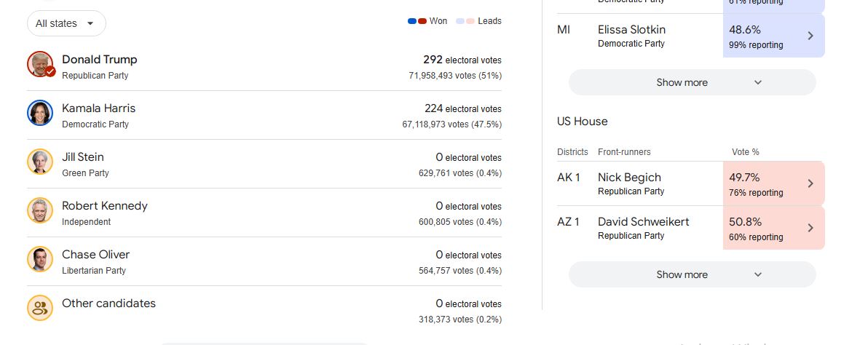Click the Leads legend swatch
Image resolution: width=868 pixels, height=345 pixels.
point(465,21)
